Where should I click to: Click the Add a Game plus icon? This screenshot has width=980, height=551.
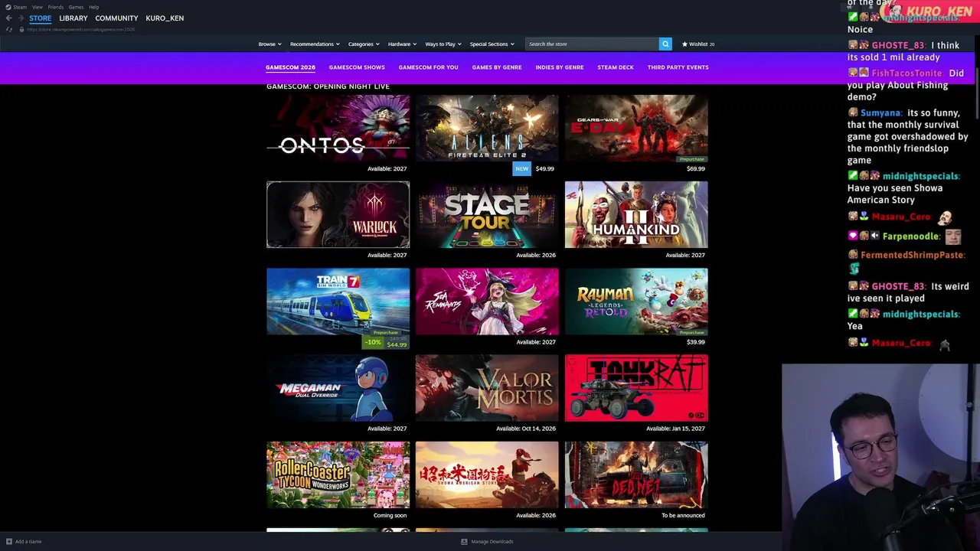[9, 541]
